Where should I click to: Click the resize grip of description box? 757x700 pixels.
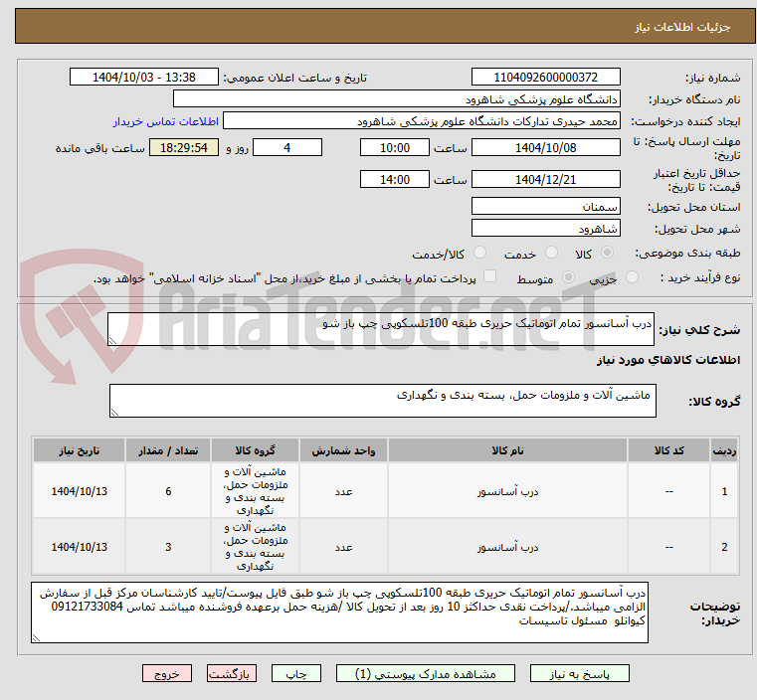[x=112, y=341]
